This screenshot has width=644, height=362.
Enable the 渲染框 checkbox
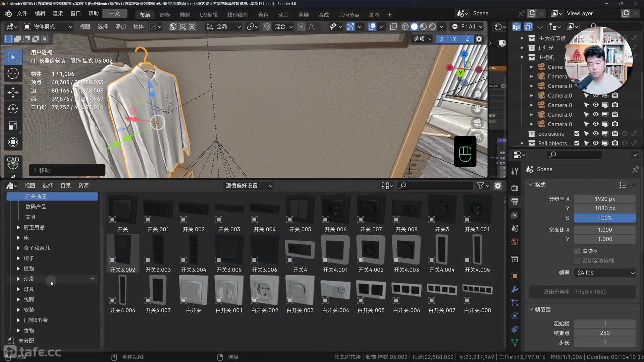coord(577,251)
